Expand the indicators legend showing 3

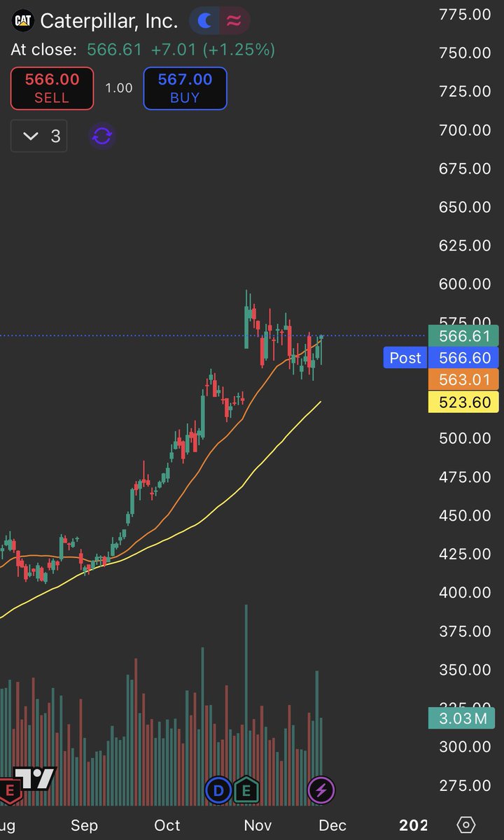(x=39, y=136)
